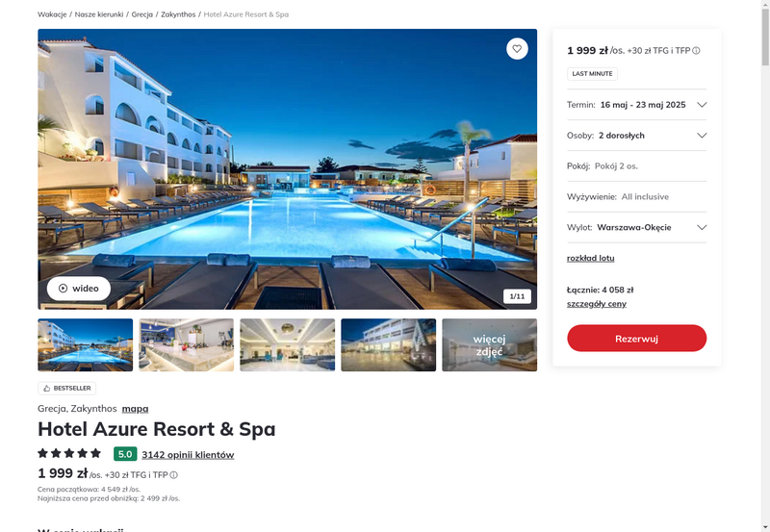Click the LAST MINUTE tag
This screenshot has height=532, width=770.
[592, 74]
